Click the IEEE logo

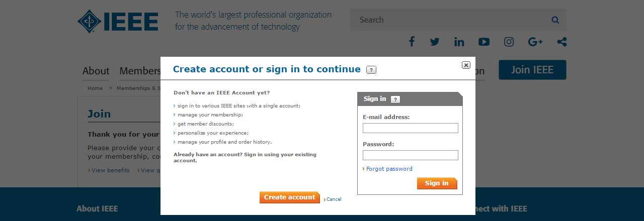(x=118, y=21)
